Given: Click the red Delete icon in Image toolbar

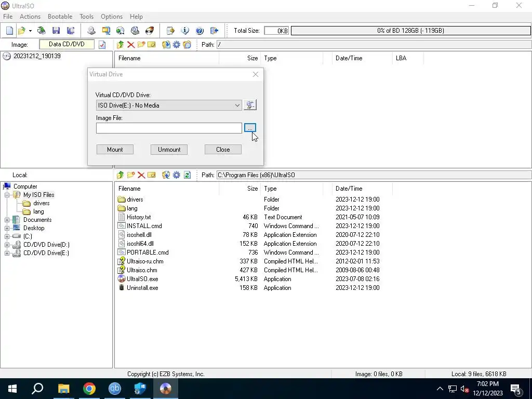Looking at the screenshot, I should 130,45.
